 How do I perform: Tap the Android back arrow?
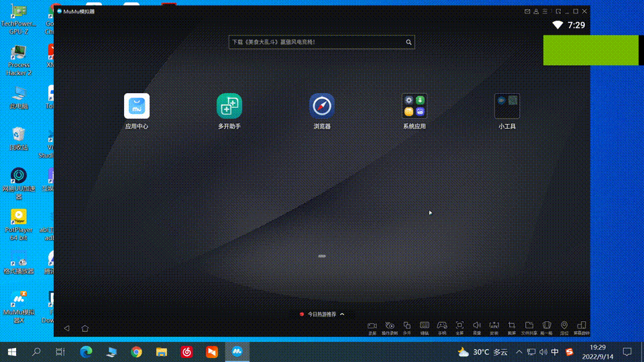pos(66,328)
